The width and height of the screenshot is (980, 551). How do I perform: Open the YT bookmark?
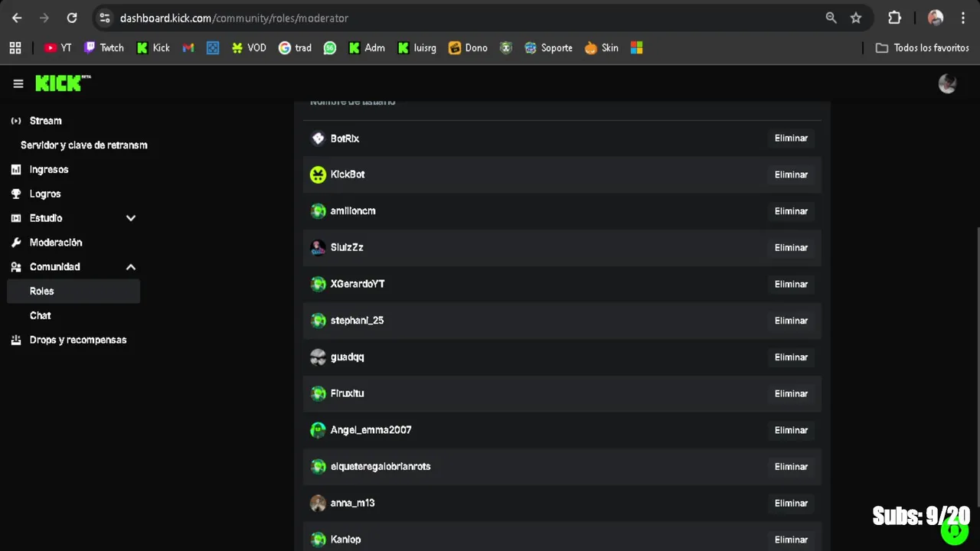pyautogui.click(x=57, y=47)
